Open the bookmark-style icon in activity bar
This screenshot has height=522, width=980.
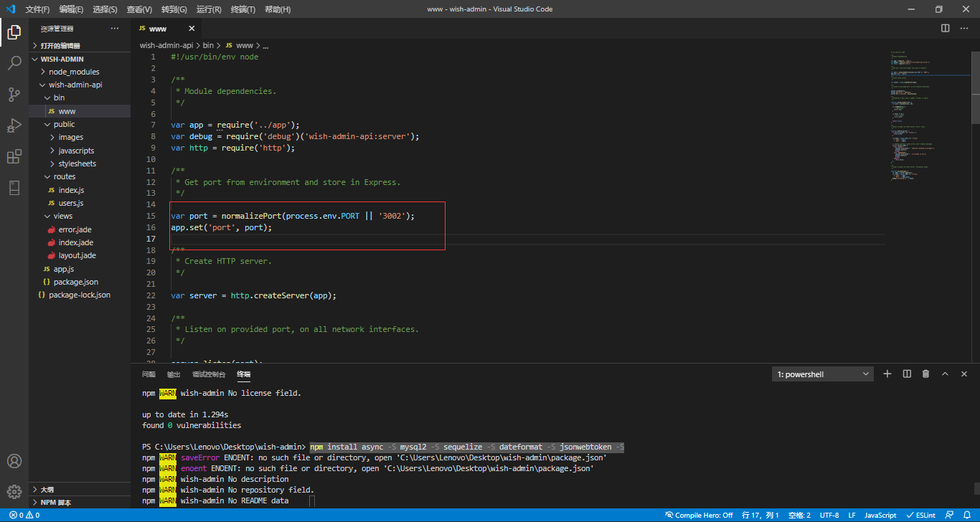[14, 188]
